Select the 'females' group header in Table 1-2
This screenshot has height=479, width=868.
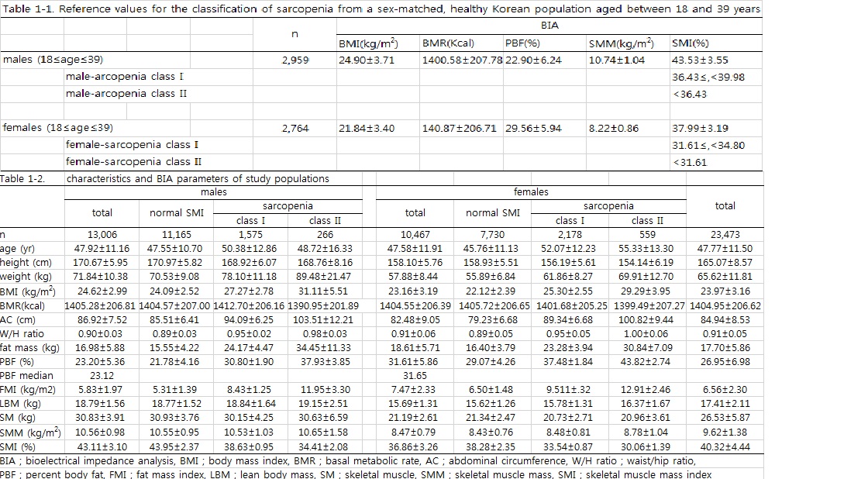[x=531, y=191]
